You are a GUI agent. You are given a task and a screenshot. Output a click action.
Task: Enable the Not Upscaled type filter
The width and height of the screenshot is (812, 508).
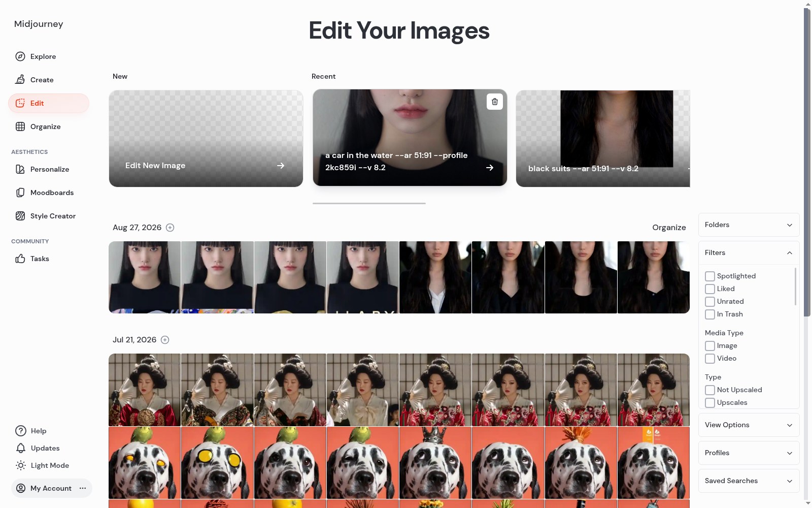click(x=710, y=390)
